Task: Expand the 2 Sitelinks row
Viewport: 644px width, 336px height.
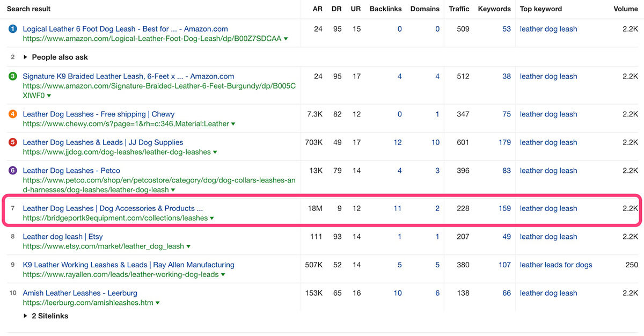Action: pyautogui.click(x=26, y=316)
